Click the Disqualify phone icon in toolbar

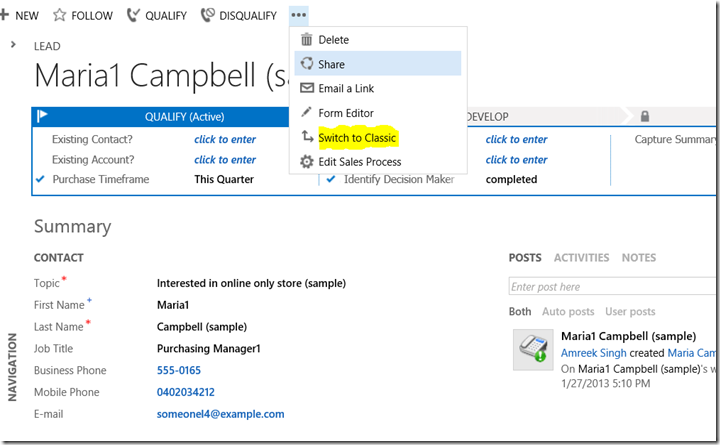pyautogui.click(x=207, y=16)
